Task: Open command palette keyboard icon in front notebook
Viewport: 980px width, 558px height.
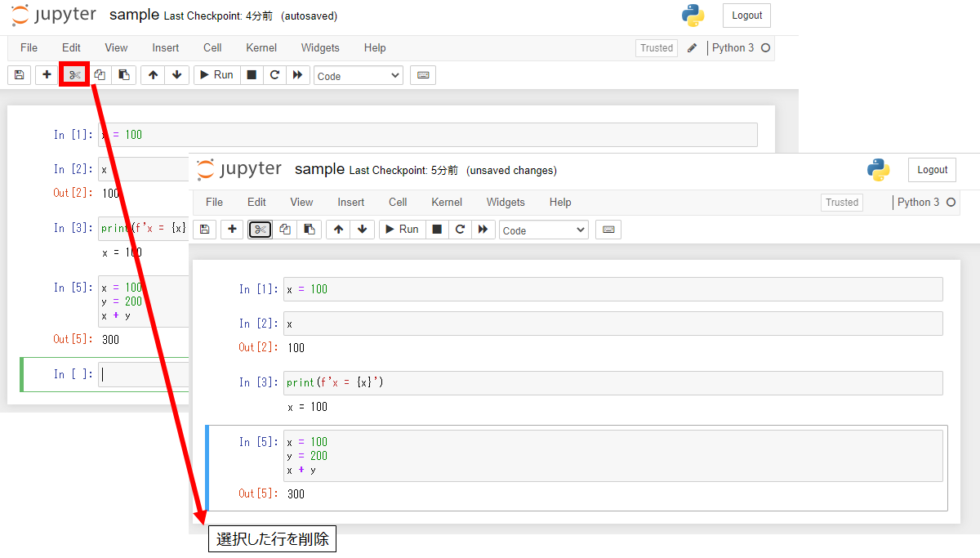Action: pyautogui.click(x=608, y=230)
